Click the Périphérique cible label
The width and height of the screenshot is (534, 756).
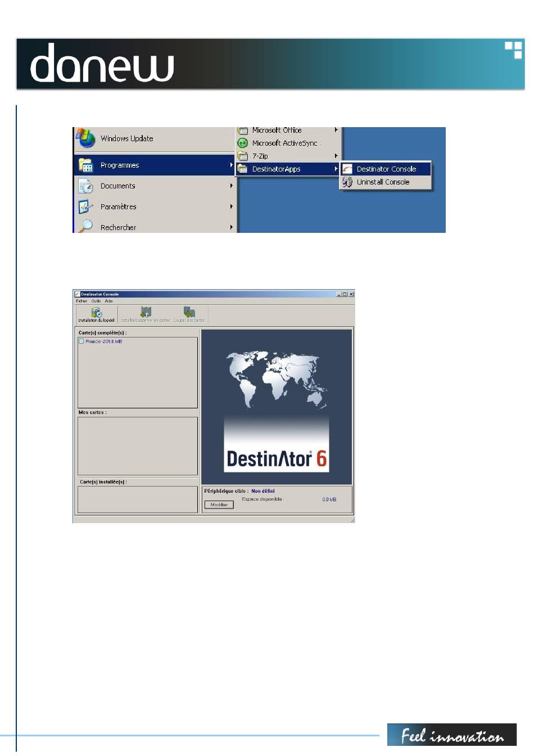[226, 491]
